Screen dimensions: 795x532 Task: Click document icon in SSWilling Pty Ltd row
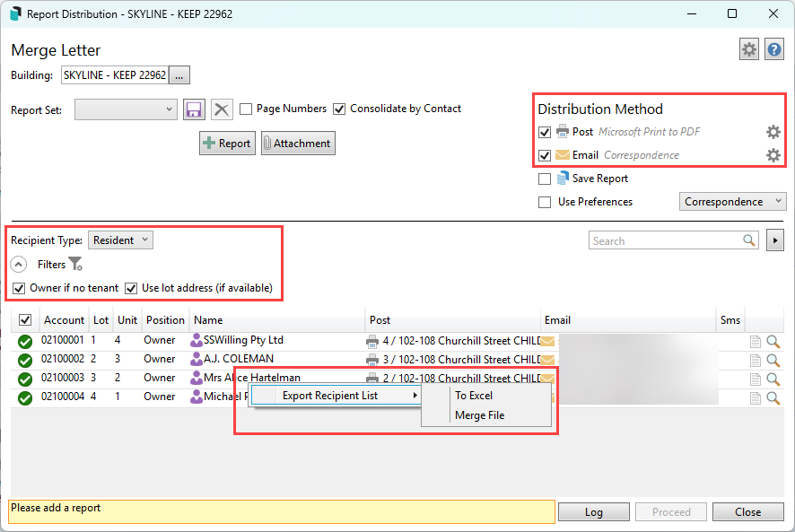click(x=756, y=342)
